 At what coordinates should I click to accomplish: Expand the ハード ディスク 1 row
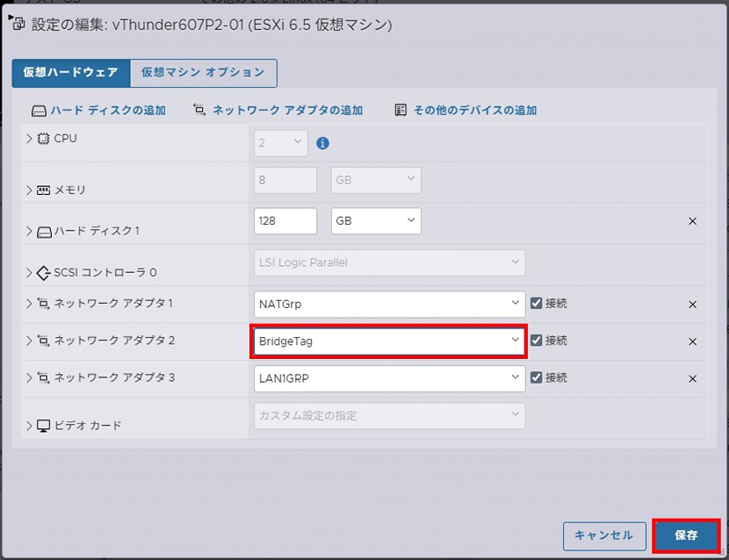click(x=29, y=231)
